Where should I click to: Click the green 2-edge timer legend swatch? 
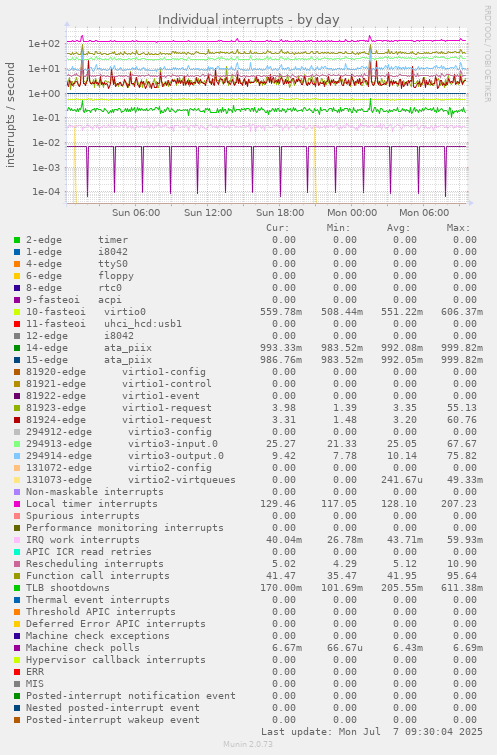(x=17, y=240)
